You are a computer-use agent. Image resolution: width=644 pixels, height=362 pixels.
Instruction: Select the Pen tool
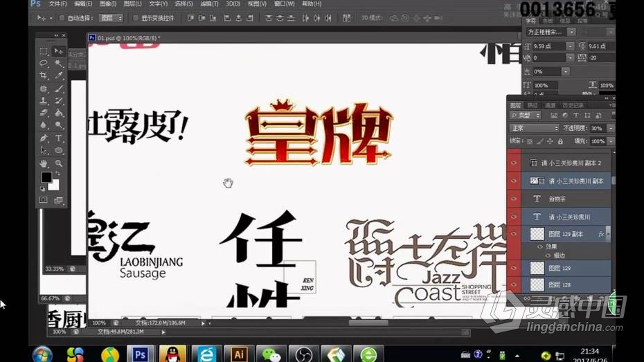pyautogui.click(x=44, y=138)
